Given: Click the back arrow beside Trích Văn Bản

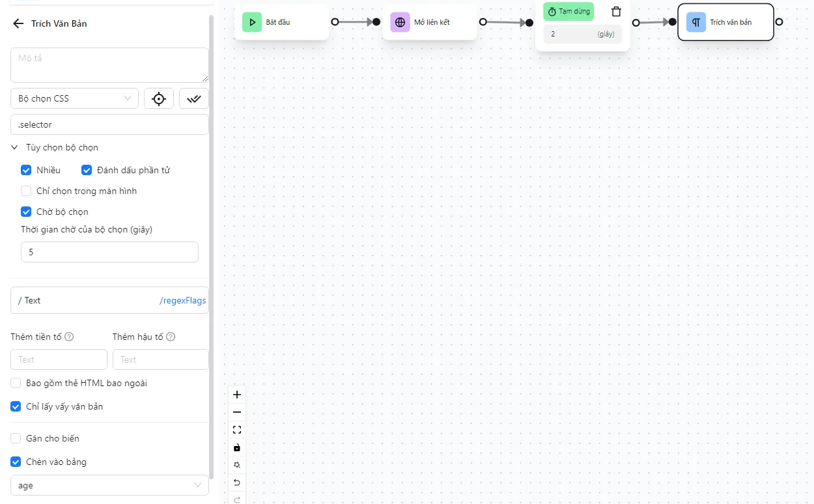Looking at the screenshot, I should pos(18,23).
